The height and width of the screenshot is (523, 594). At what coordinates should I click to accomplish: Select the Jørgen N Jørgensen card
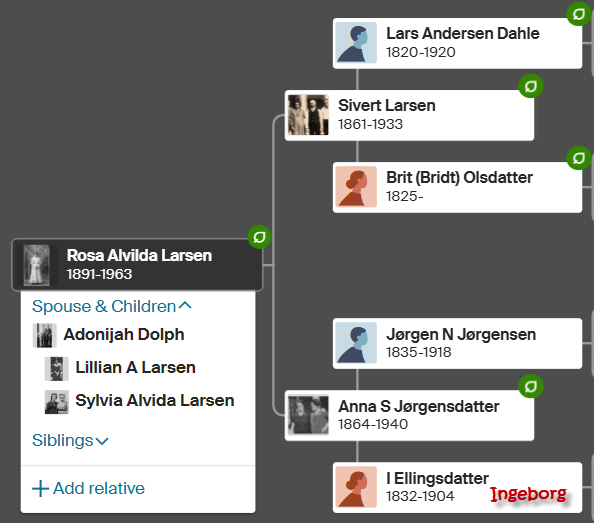click(x=457, y=343)
